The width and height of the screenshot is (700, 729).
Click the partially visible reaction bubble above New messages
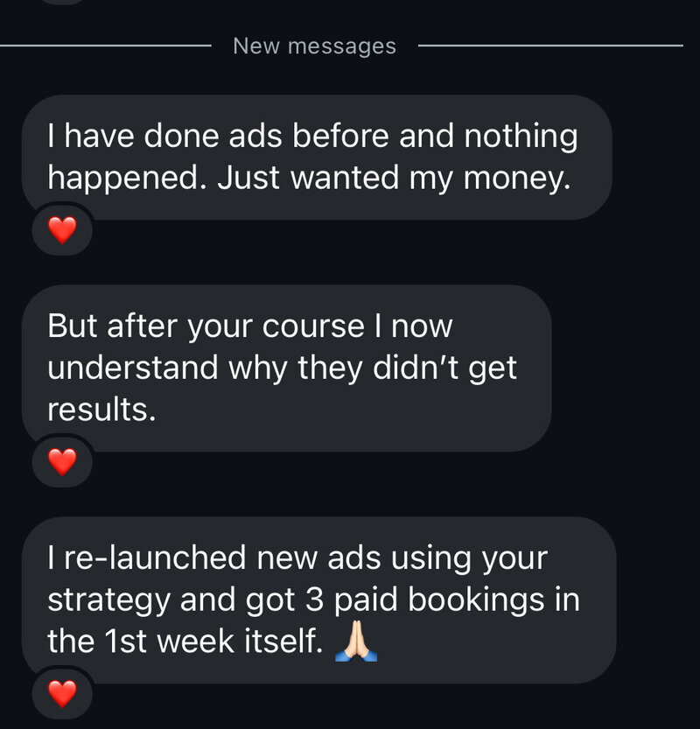63,2
